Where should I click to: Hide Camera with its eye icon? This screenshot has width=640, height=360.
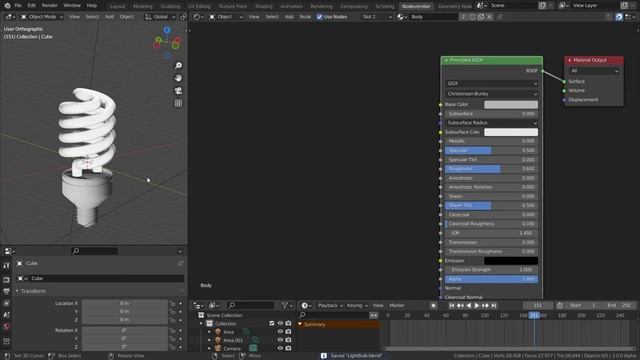click(x=280, y=348)
